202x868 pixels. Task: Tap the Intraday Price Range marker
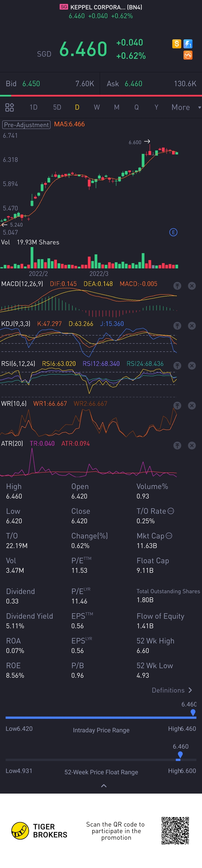pyautogui.click(x=193, y=712)
